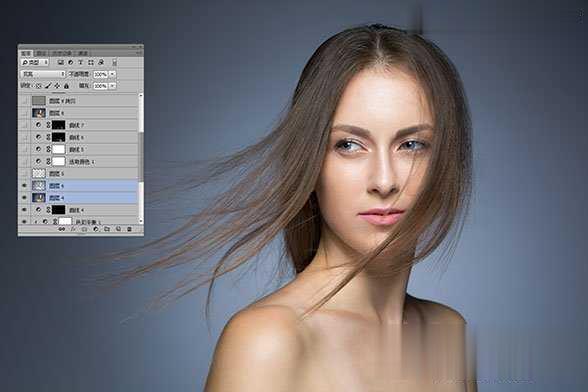
Task: Click the lock all padlock icon
Action: pyautogui.click(x=66, y=86)
